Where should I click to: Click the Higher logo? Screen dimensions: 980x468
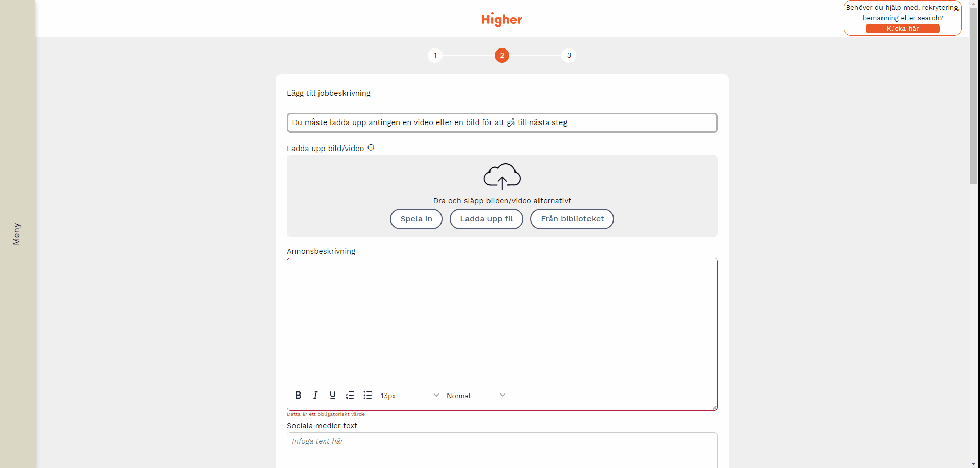click(x=502, y=19)
